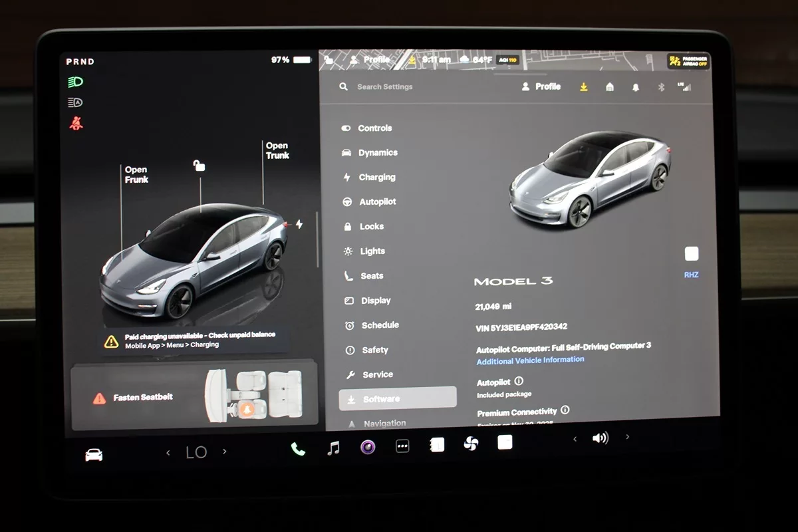Viewport: 798px width, 532px height.
Task: Mute audio using the speaker volume icon
Action: click(x=600, y=438)
